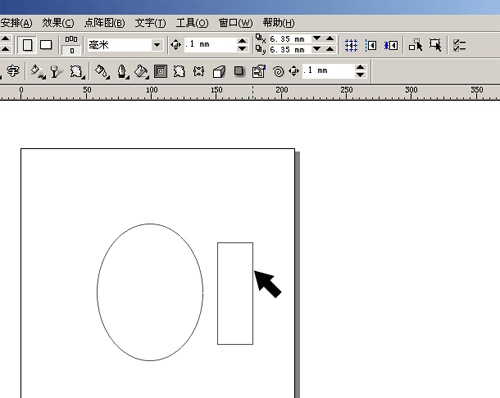Select the drop shadow tool
The image size is (500, 398).
[x=239, y=71]
